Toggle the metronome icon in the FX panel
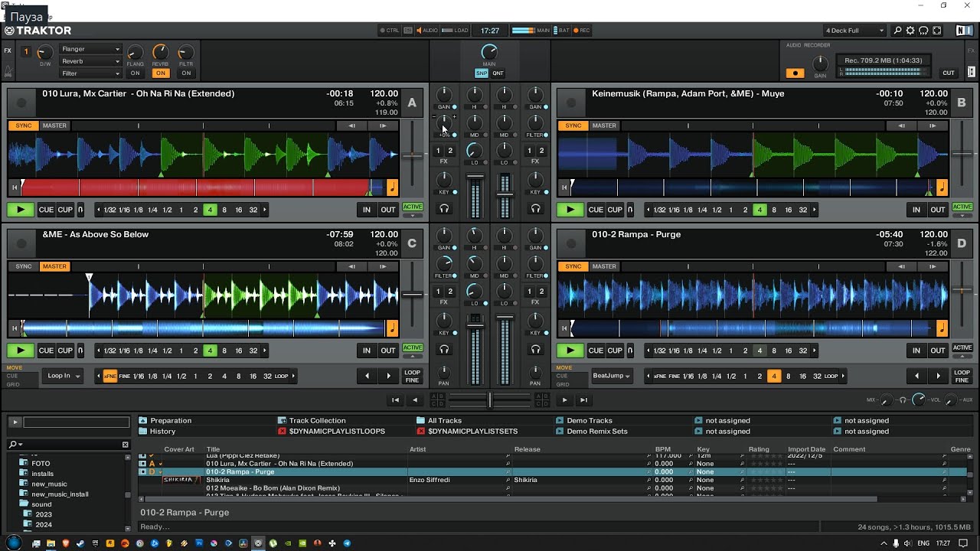This screenshot has width=980, height=551. click(8, 72)
